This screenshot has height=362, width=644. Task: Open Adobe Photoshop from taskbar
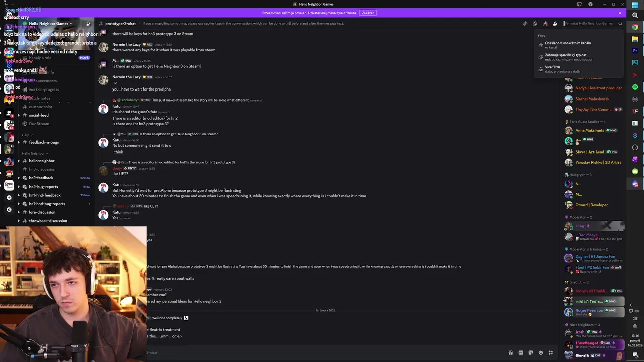pos(635,63)
